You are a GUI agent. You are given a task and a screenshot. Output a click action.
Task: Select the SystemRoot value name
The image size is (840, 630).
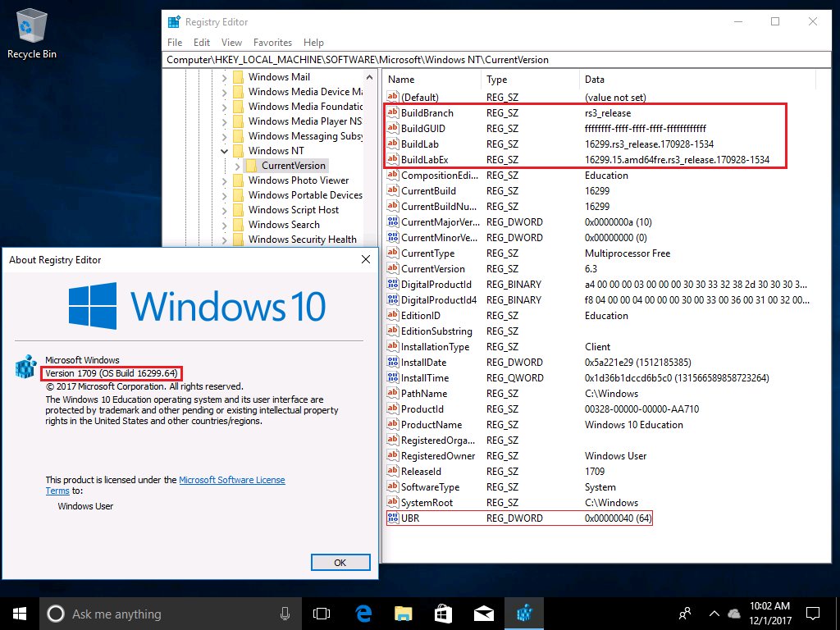point(427,503)
